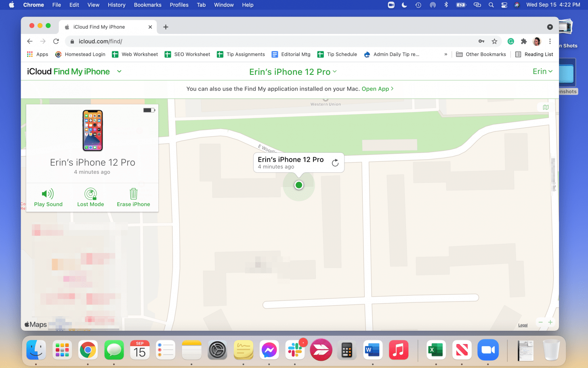The height and width of the screenshot is (368, 588).
Task: Launch Slack from the Dock
Action: (x=295, y=350)
